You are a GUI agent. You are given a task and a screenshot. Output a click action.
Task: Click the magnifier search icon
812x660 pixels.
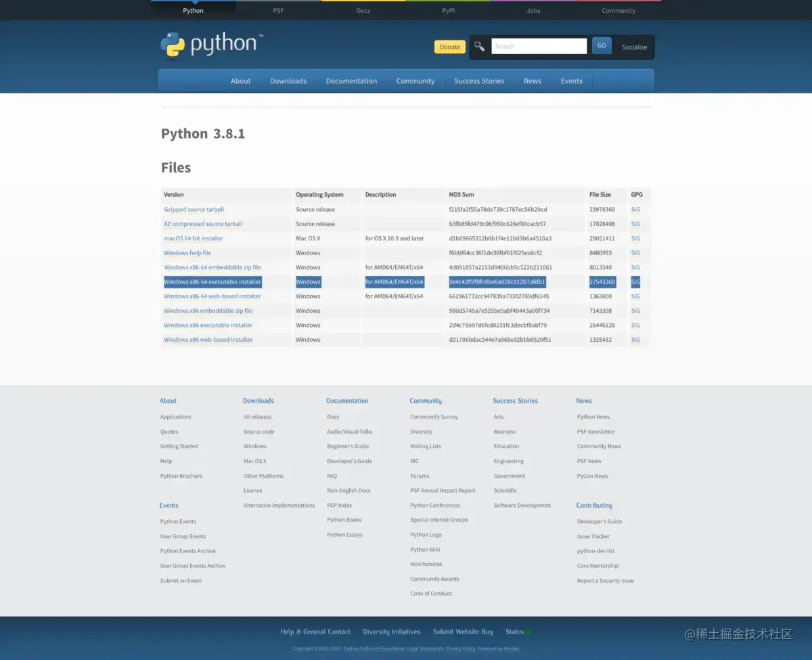pos(479,46)
